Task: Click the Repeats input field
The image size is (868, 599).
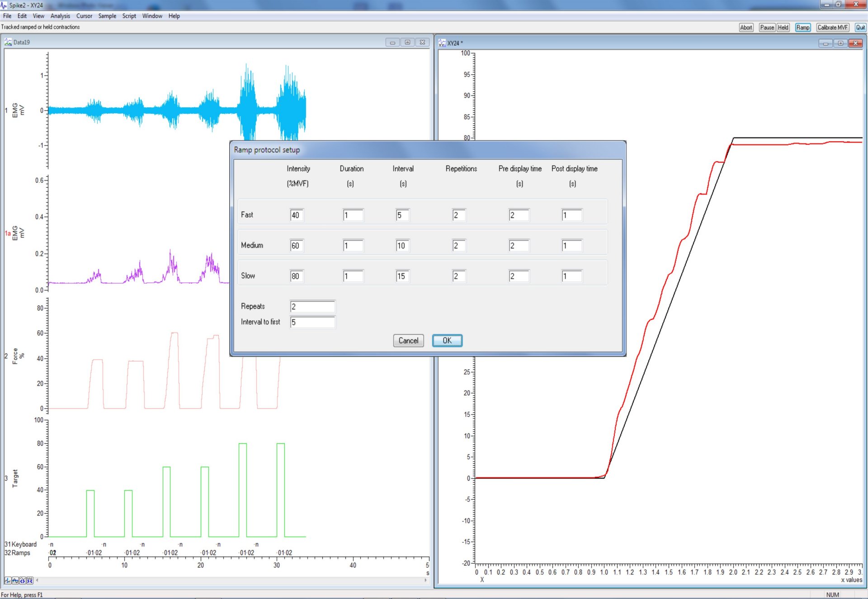Action: [x=312, y=307]
